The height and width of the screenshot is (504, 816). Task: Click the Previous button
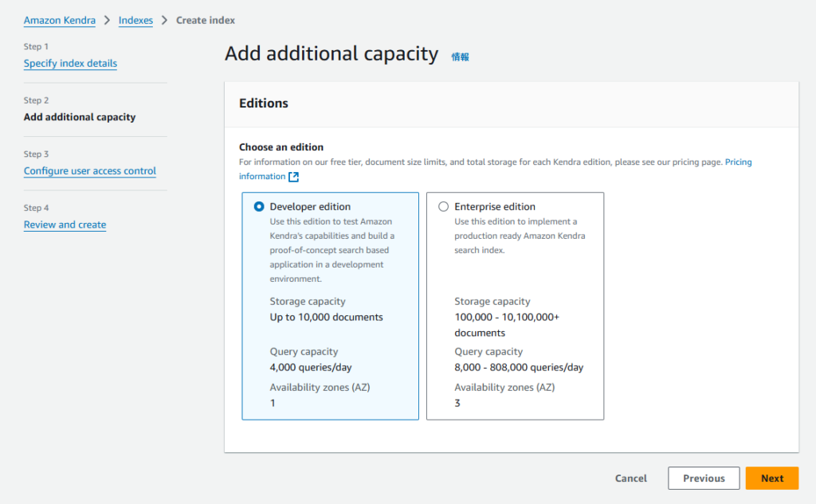704,478
